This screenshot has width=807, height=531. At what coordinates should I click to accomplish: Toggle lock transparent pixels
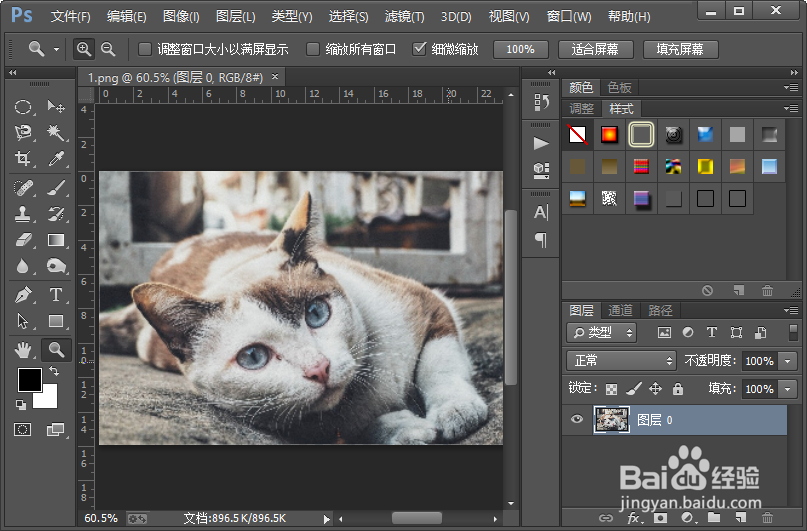pyautogui.click(x=611, y=389)
